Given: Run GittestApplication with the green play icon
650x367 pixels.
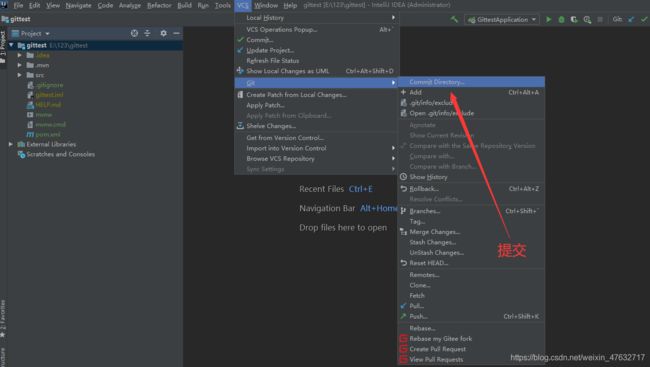Looking at the screenshot, I should tap(548, 19).
